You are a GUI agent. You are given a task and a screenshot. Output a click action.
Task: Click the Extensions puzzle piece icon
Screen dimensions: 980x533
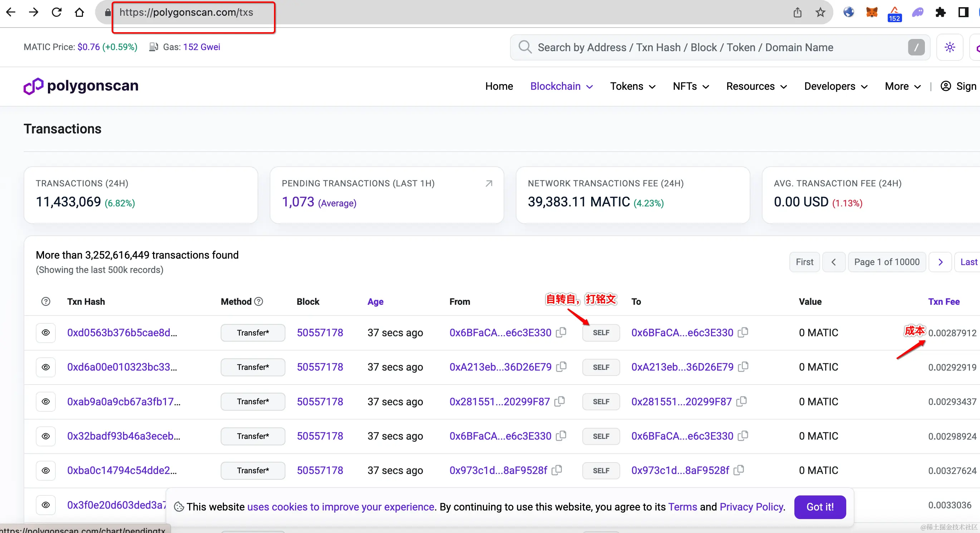940,13
